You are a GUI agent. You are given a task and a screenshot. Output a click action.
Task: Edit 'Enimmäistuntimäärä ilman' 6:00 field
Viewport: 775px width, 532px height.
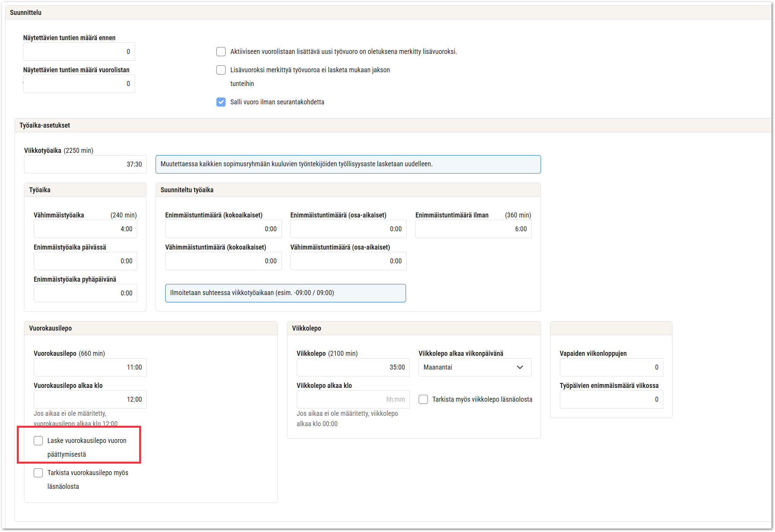click(x=473, y=229)
